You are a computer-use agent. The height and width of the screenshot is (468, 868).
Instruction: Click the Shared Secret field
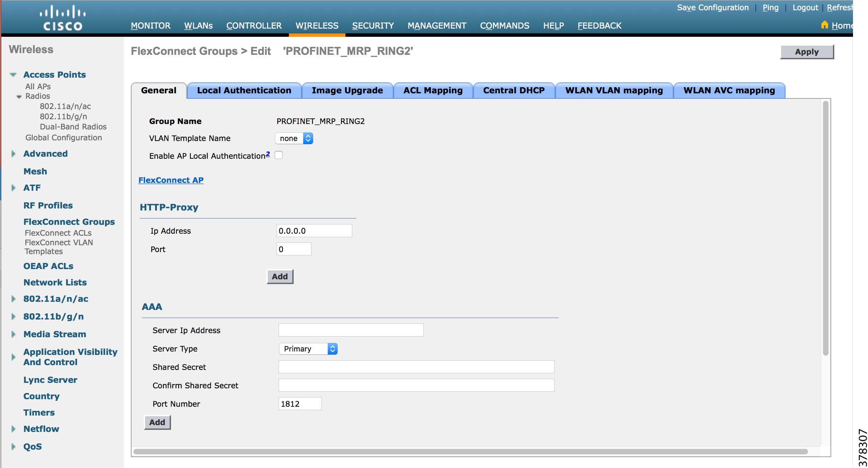[x=416, y=367]
